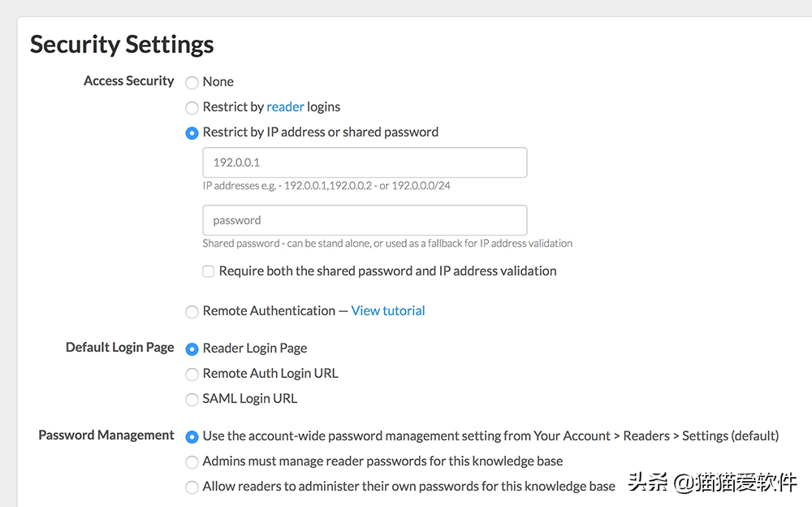Choose Restrict by reader logins

point(192,108)
